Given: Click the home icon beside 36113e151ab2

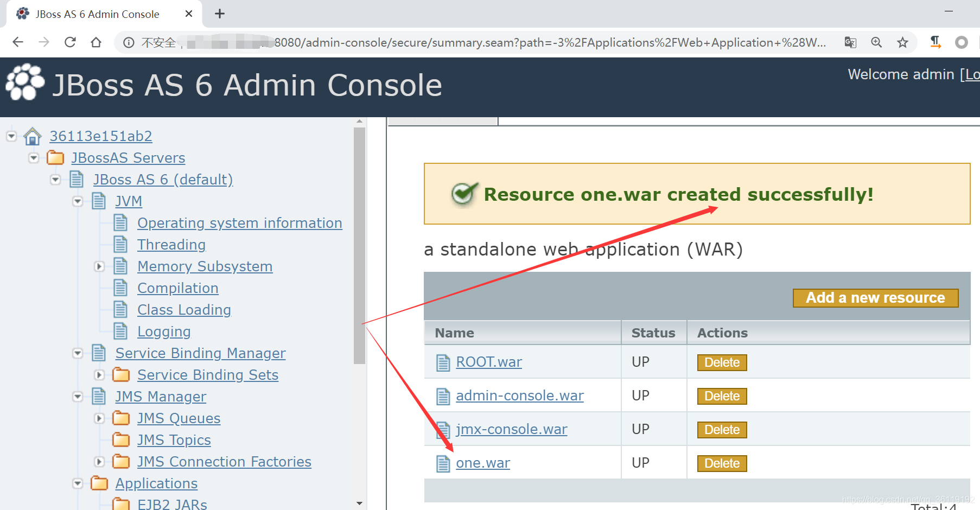Looking at the screenshot, I should (x=33, y=136).
